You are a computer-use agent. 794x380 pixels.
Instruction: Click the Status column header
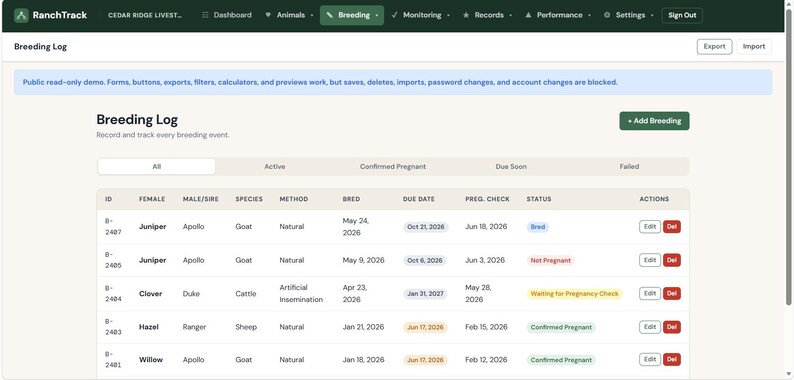[x=539, y=199]
